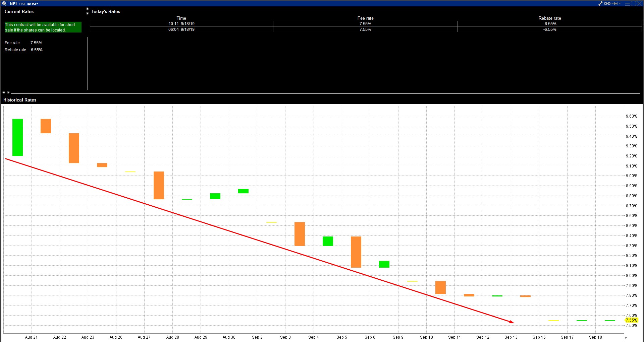Click the Sep 18 date axis label
The image size is (644, 342).
point(595,337)
